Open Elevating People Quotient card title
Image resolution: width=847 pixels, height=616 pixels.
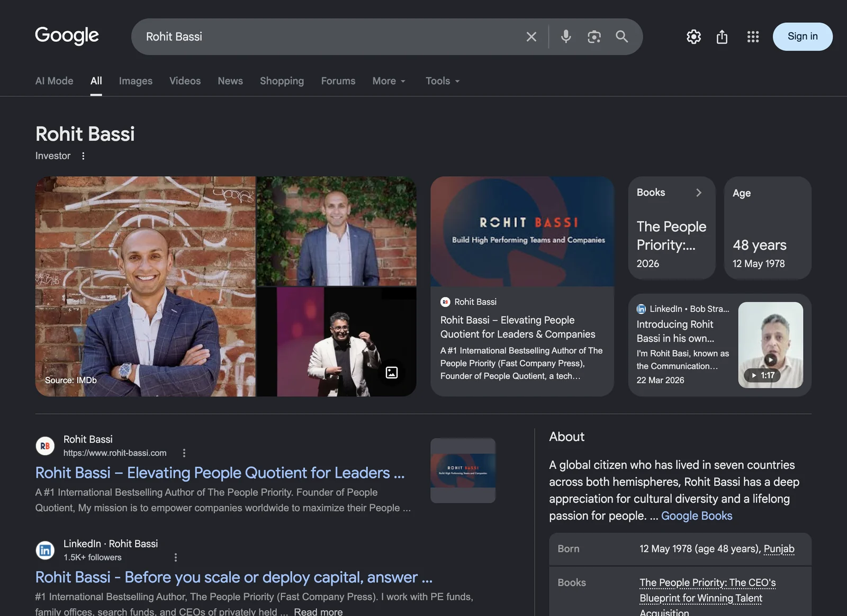click(518, 327)
